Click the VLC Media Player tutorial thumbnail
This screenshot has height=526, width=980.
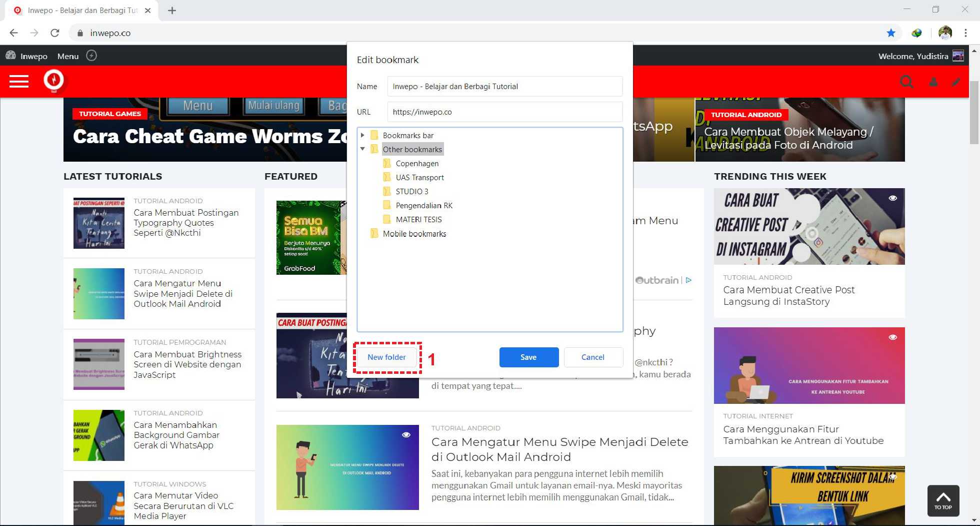[99, 503]
